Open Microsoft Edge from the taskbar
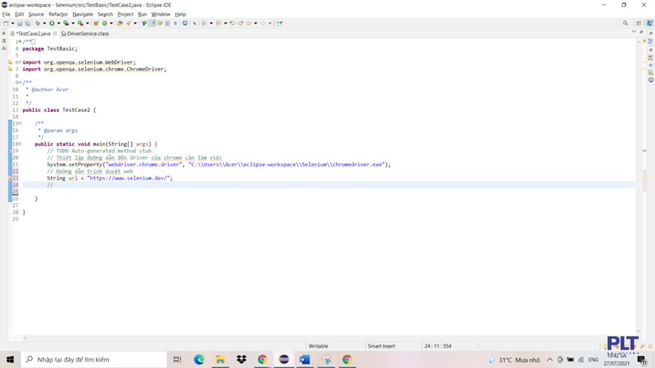 click(199, 359)
